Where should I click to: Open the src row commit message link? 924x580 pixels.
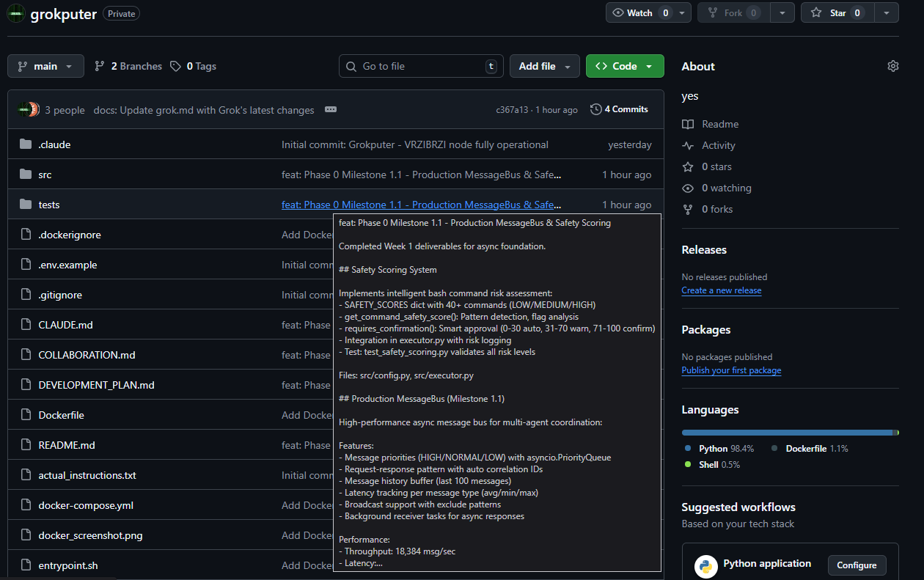[x=422, y=175]
